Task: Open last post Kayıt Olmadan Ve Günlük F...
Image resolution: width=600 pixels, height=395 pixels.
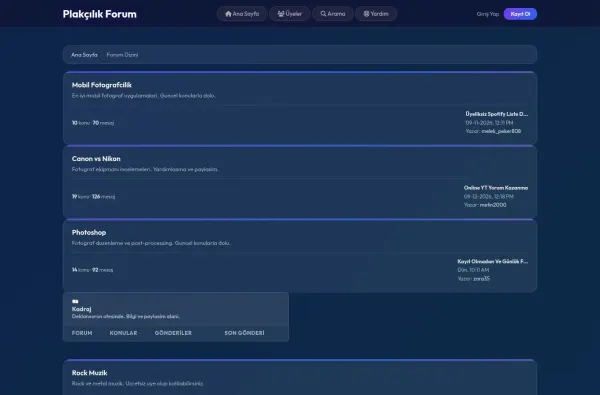Action: click(x=493, y=261)
